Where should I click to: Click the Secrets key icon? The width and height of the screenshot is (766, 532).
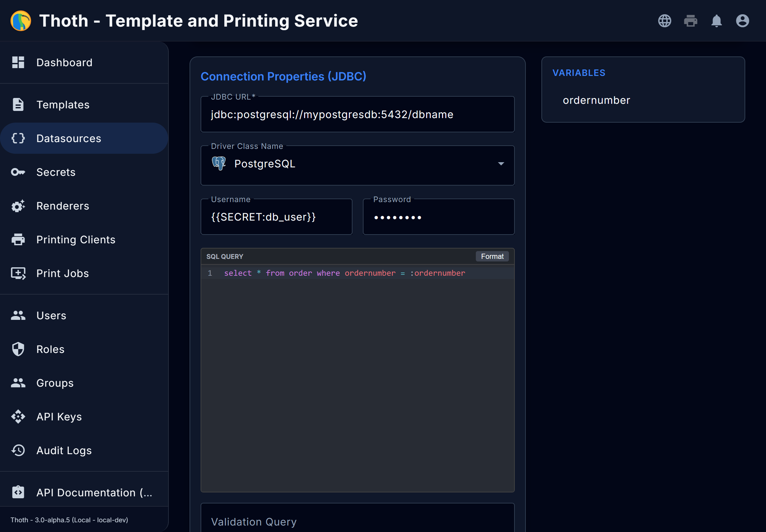point(18,172)
